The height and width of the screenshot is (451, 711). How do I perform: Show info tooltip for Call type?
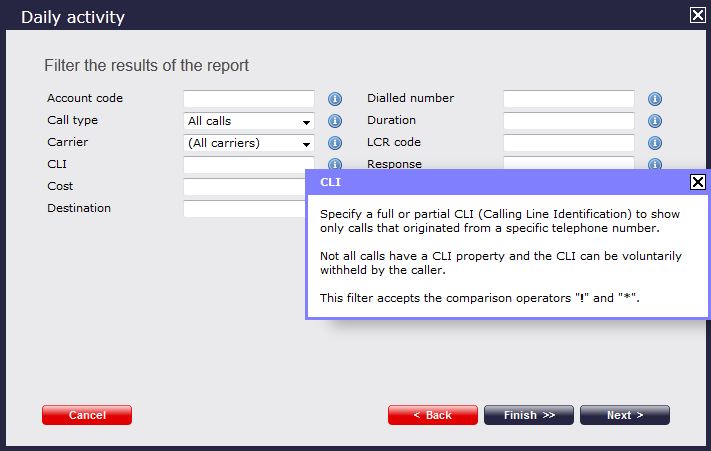click(x=335, y=121)
